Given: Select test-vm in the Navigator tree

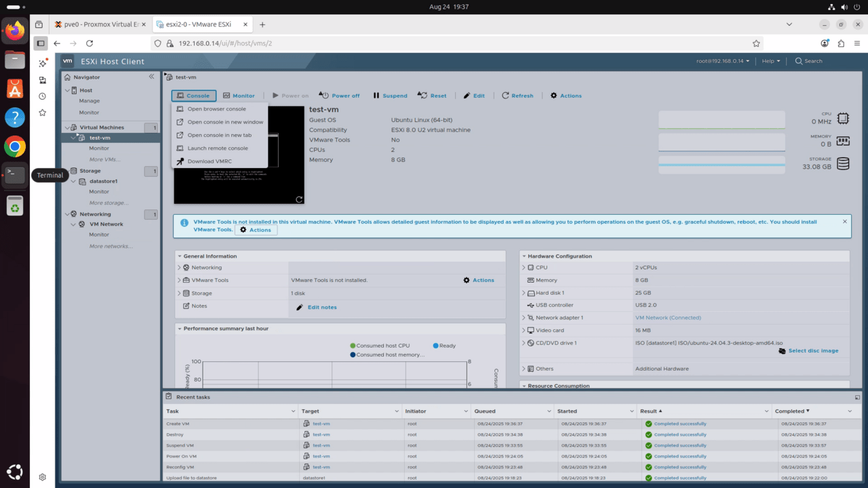Looking at the screenshot, I should pyautogui.click(x=100, y=138).
